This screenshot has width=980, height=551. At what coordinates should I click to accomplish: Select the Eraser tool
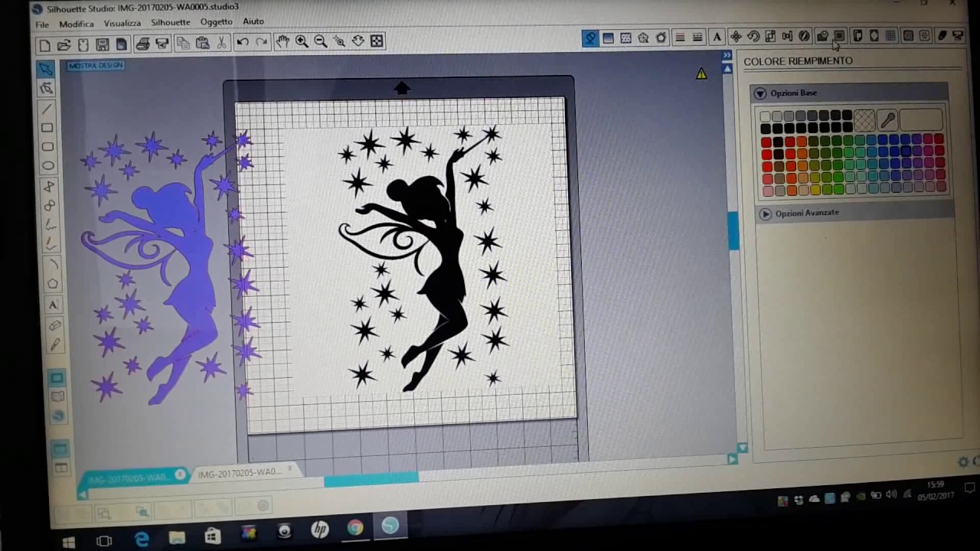coord(54,325)
